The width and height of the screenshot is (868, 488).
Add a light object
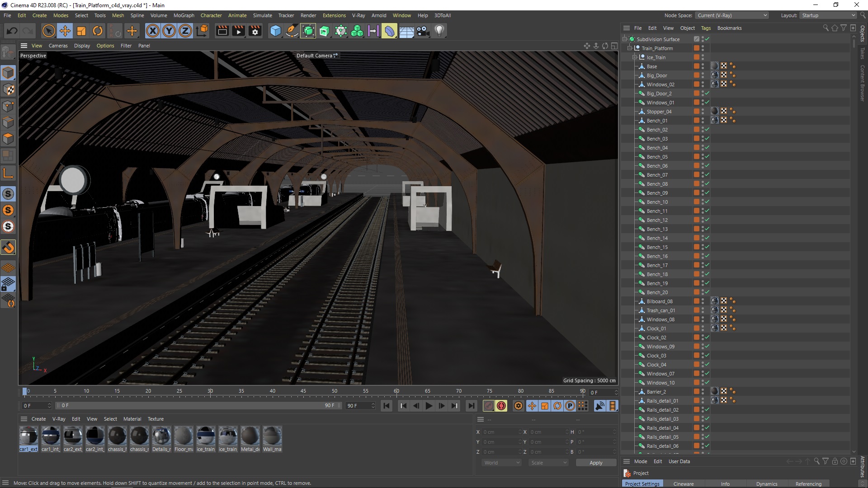[439, 31]
